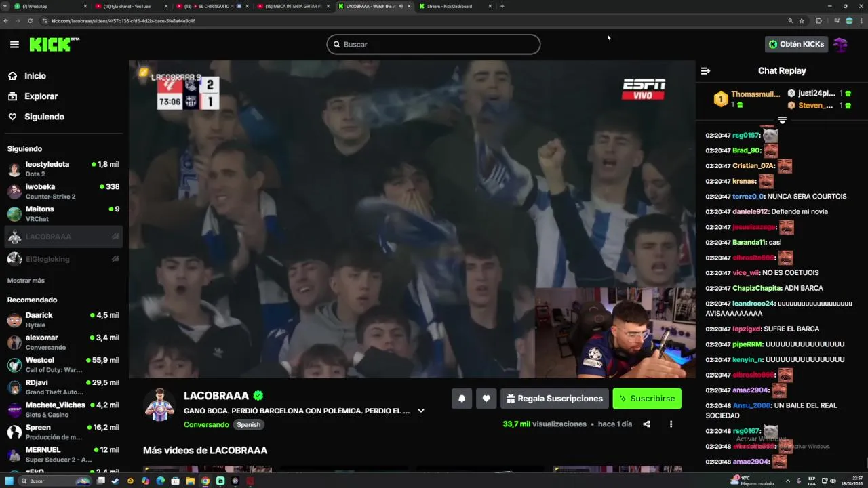Screen dimensions: 868x488
Task: Click the LACOBRAAA channel name heading
Action: tap(216, 396)
